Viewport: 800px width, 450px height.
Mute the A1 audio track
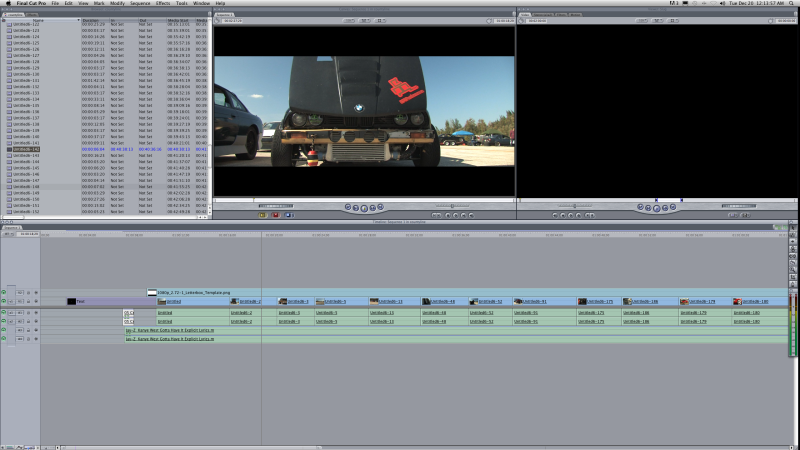point(4,312)
